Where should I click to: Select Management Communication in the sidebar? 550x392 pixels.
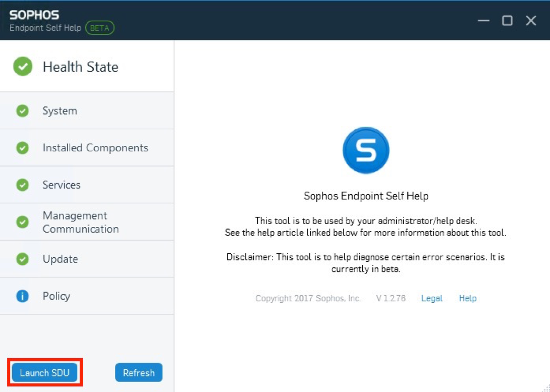(x=87, y=222)
